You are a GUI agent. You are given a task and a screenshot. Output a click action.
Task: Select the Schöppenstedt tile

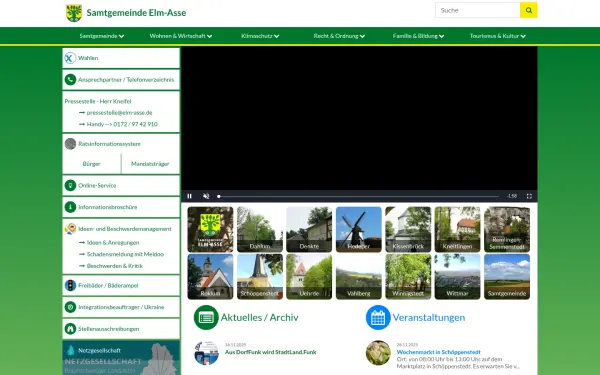(259, 276)
